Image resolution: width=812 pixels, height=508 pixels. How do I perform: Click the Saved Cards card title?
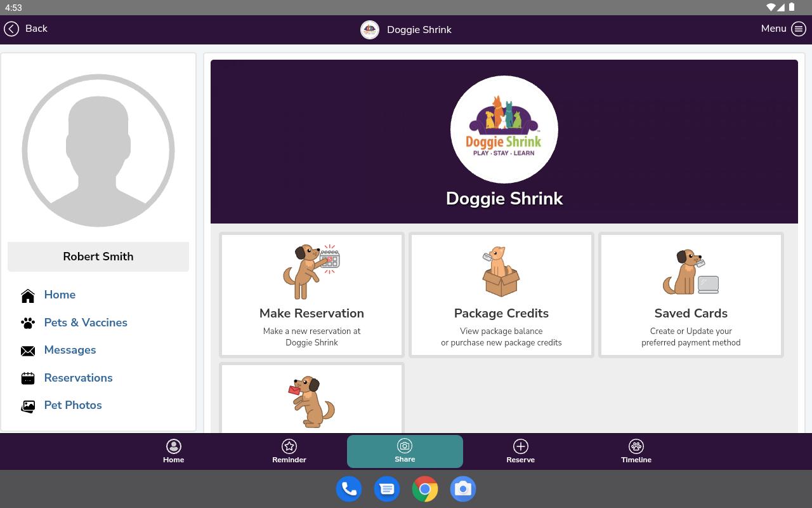pos(691,313)
